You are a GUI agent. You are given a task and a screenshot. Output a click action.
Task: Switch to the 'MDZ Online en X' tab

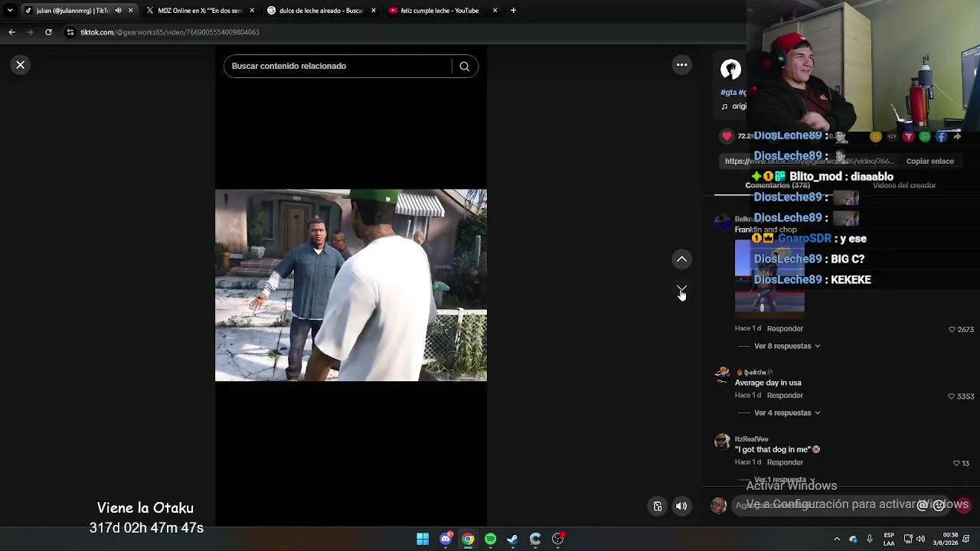(x=199, y=11)
